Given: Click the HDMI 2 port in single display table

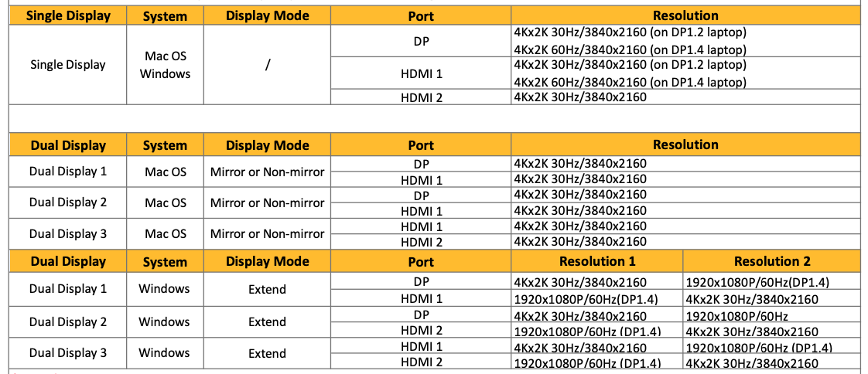Looking at the screenshot, I should click(421, 98).
